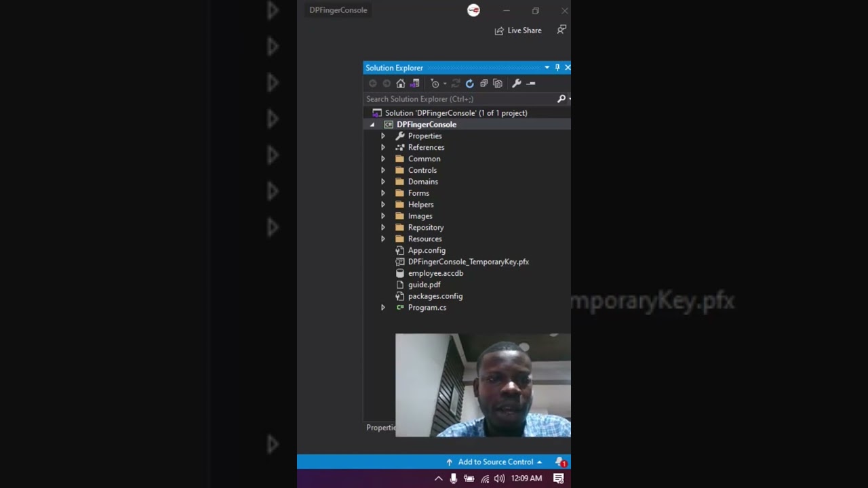The width and height of the screenshot is (868, 488).
Task: Click the Repository folder icon
Action: [x=400, y=228]
